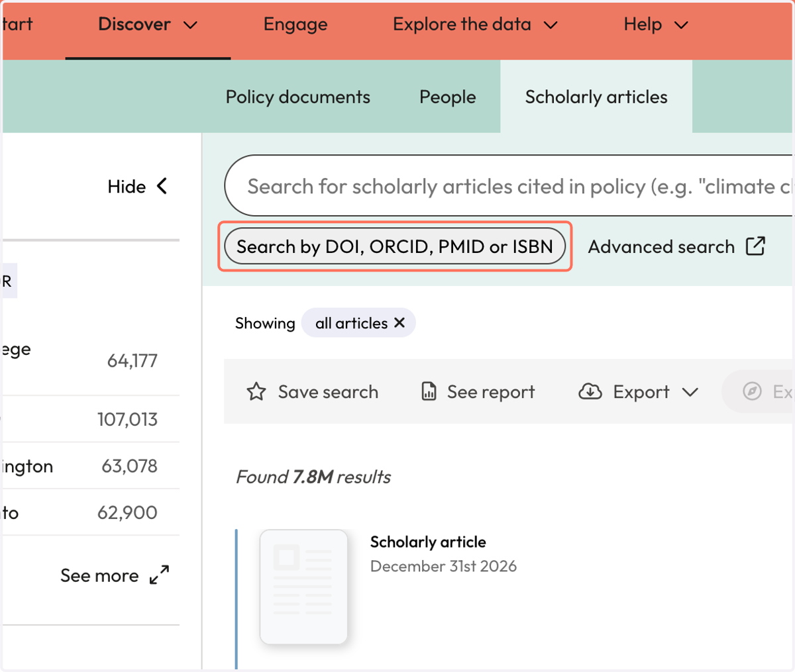Click the See more expand arrows icon
The width and height of the screenshot is (795, 672).
tap(159, 575)
